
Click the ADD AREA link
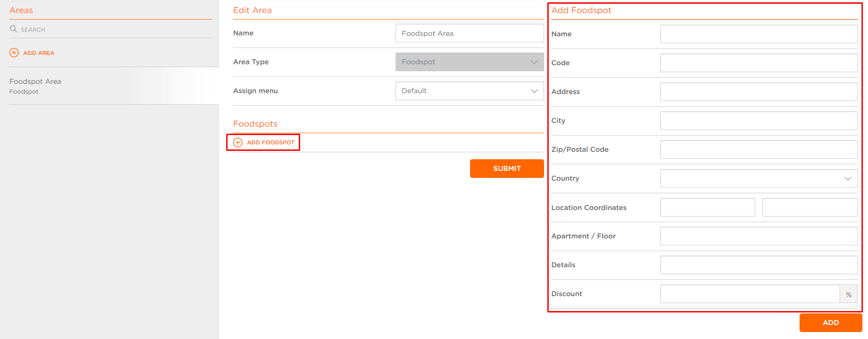pyautogui.click(x=39, y=53)
